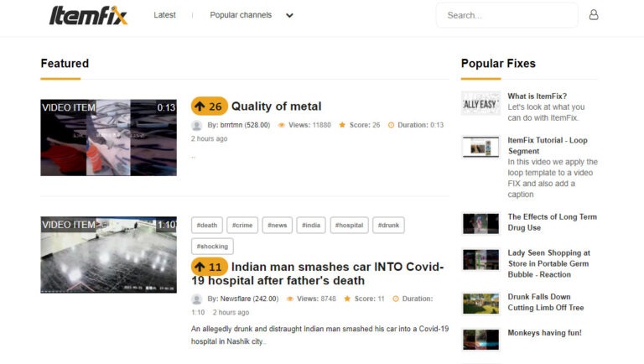Open ItemFix Tutorial - Loop Segment link
Viewport: 644px width, 364px height.
point(548,145)
